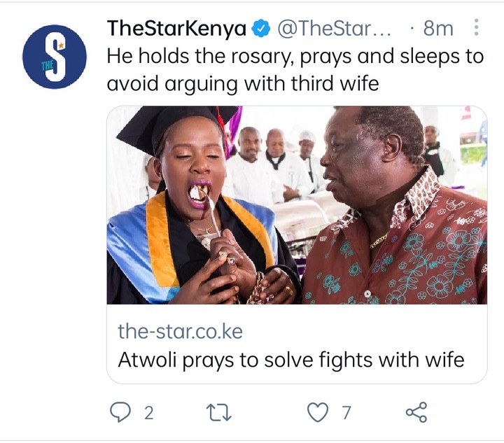
Task: Click the reply count number 2
Action: click(x=148, y=413)
